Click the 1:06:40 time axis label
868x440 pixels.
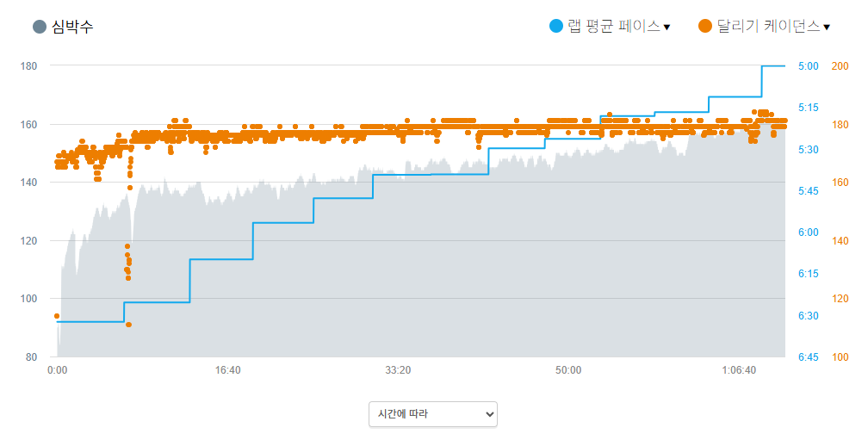click(739, 370)
